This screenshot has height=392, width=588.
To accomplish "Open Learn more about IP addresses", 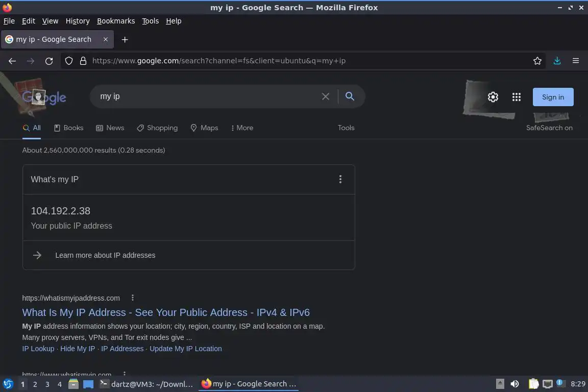I will click(105, 255).
